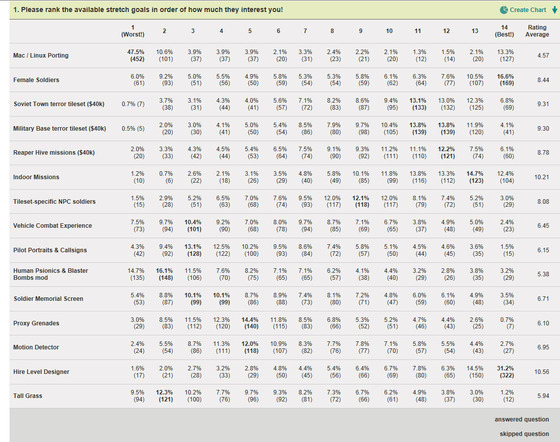Viewport: 560px width, 442px height.
Task: Click the 6.10 rating average value
Action: [x=543, y=323]
